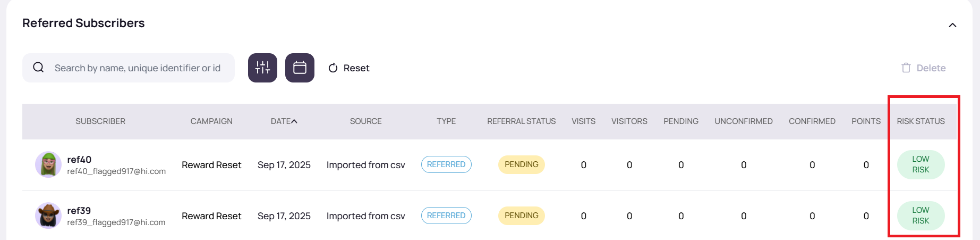The height and width of the screenshot is (240, 980).
Task: Click the REFERRED badge for ref40
Action: pyautogui.click(x=446, y=164)
